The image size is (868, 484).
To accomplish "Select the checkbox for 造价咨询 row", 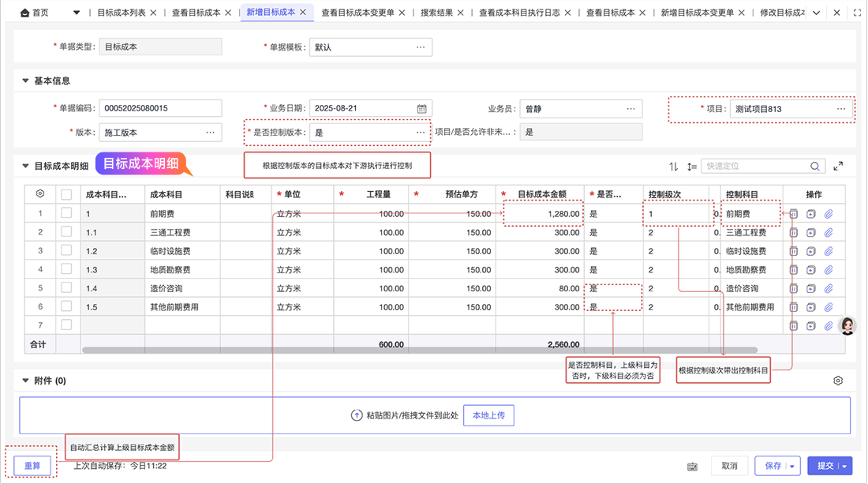I will (x=67, y=288).
